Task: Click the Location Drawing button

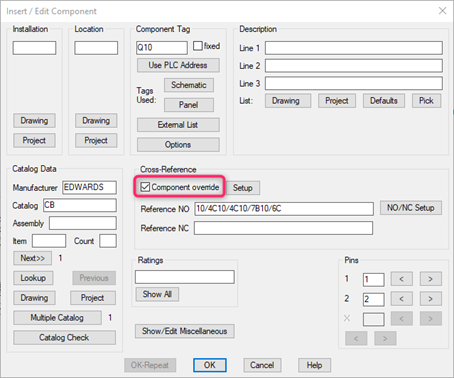Action: coord(96,121)
